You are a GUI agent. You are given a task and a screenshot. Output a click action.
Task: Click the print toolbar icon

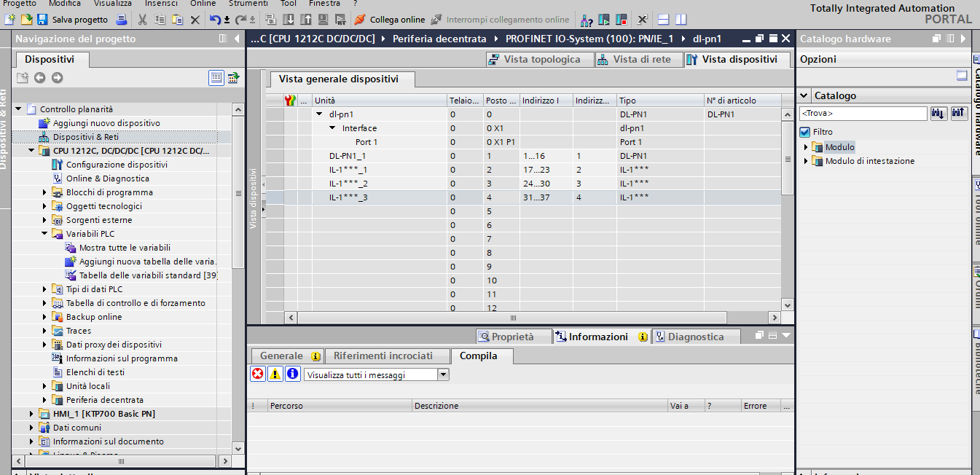point(121,20)
